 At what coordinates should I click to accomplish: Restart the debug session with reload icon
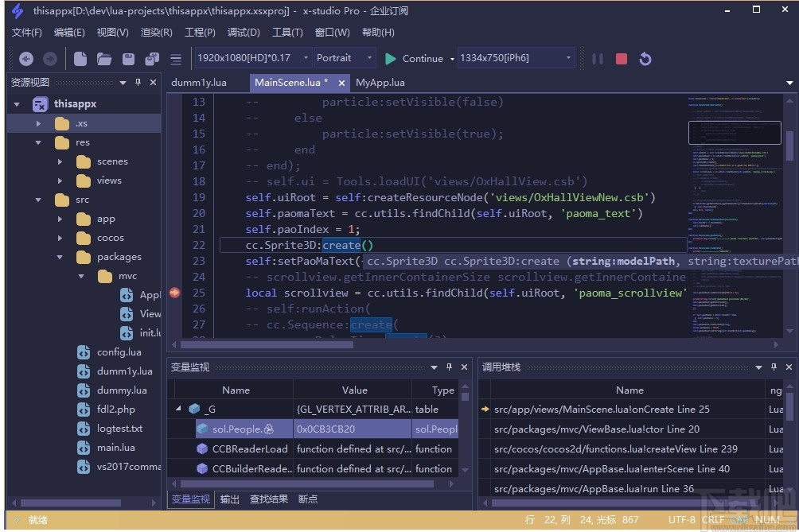pyautogui.click(x=645, y=58)
